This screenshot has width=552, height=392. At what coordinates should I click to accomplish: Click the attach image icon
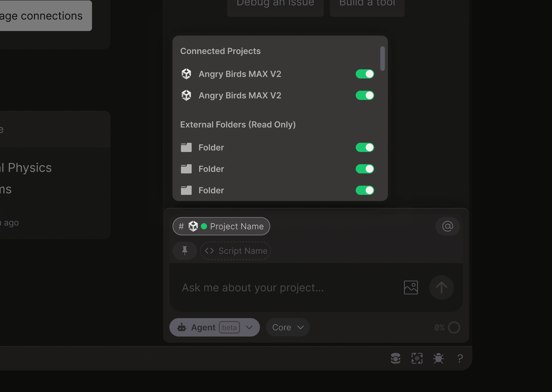pyautogui.click(x=411, y=287)
